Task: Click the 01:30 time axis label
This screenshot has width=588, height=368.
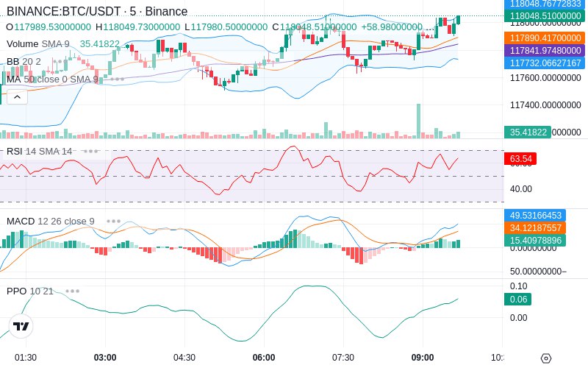Action: (x=26, y=358)
